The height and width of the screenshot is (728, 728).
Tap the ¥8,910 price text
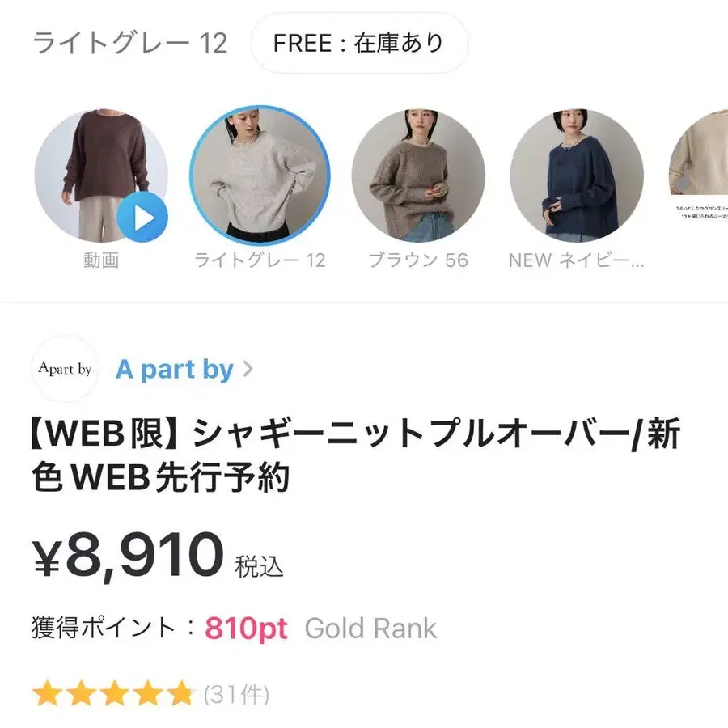coord(128,555)
